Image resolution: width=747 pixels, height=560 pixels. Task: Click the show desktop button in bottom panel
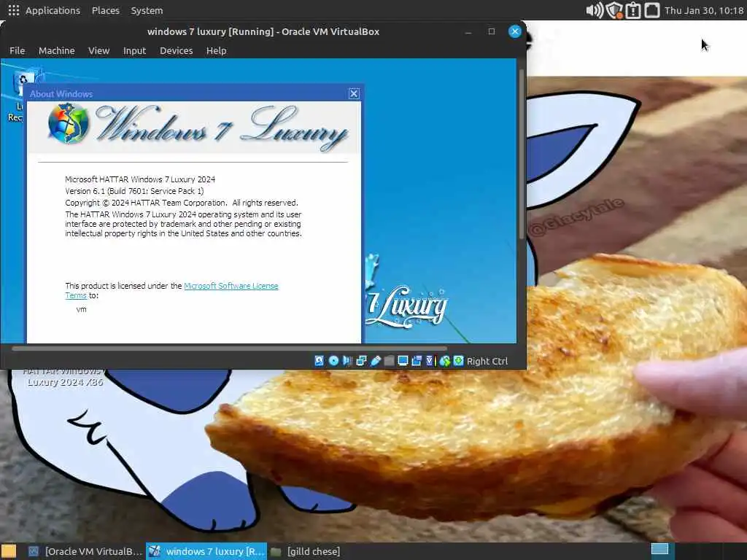coord(9,551)
